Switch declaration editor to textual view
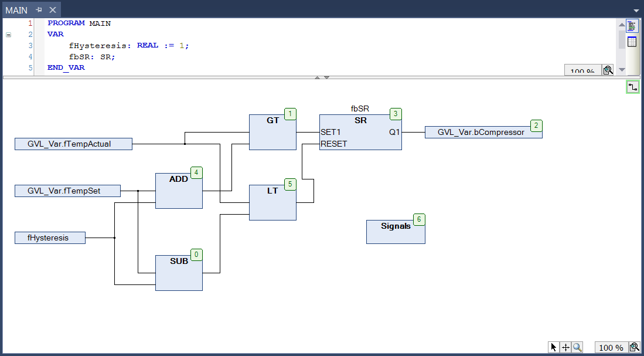This screenshot has width=644, height=356. click(x=632, y=26)
